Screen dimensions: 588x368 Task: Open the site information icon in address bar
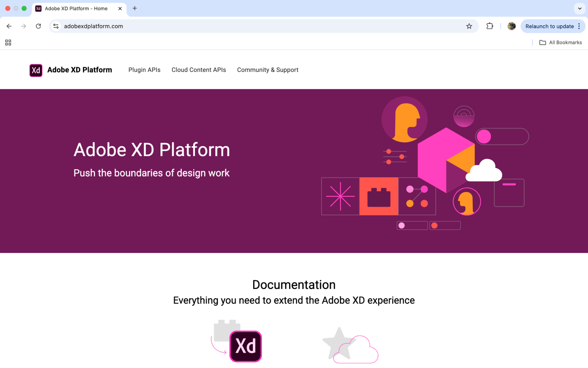click(56, 26)
